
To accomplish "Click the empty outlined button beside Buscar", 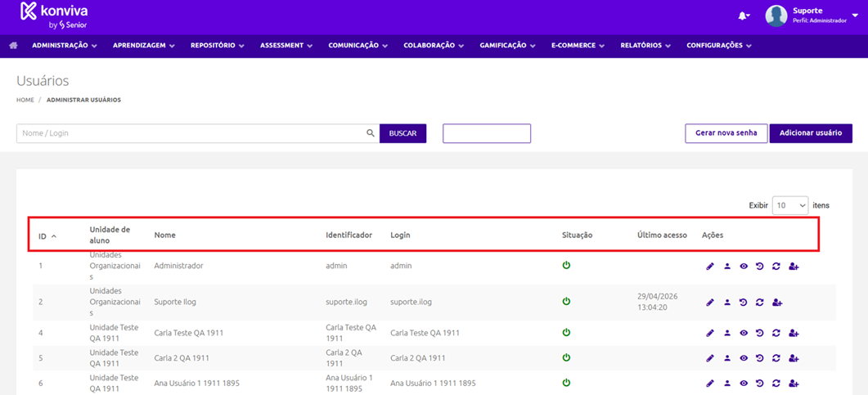I will (x=487, y=133).
